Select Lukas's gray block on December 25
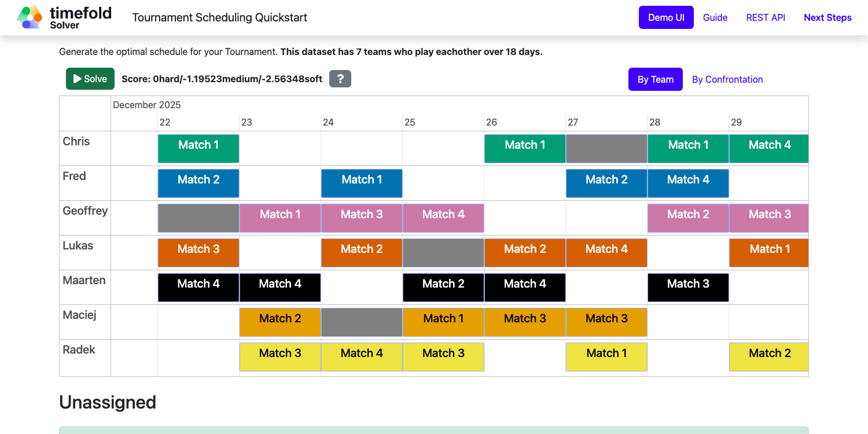The image size is (868, 434). coord(443,253)
